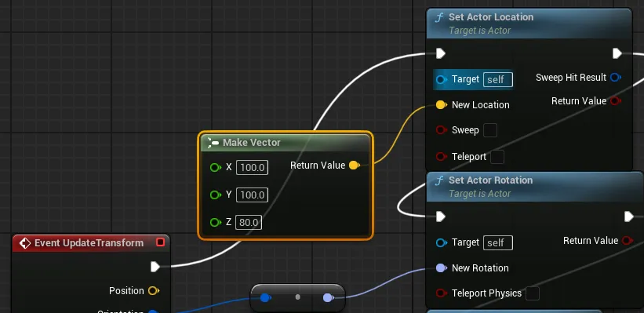Click Make Vector Return Value output pin
This screenshot has height=313, width=644.
(354, 165)
